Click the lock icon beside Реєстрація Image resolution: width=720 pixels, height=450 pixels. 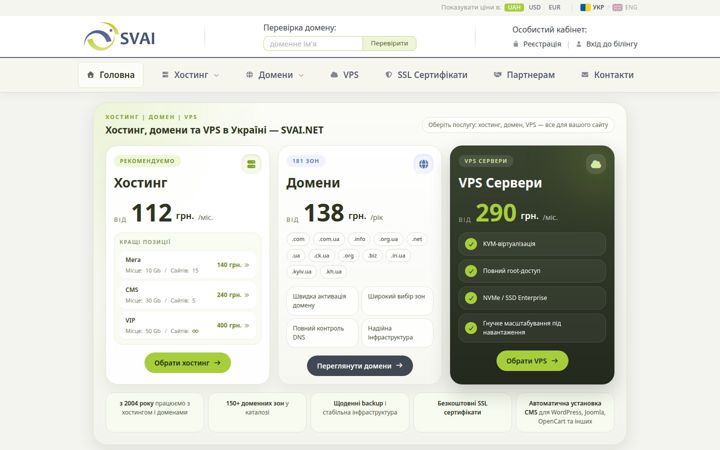click(x=516, y=44)
